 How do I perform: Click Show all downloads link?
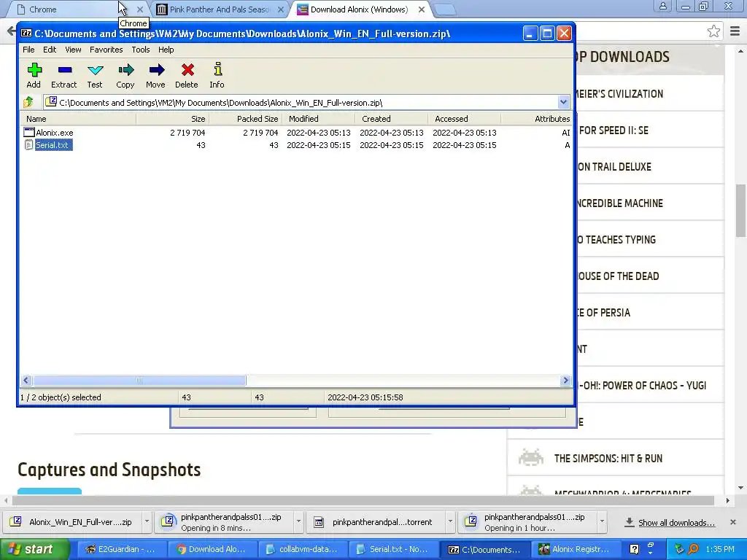click(676, 522)
